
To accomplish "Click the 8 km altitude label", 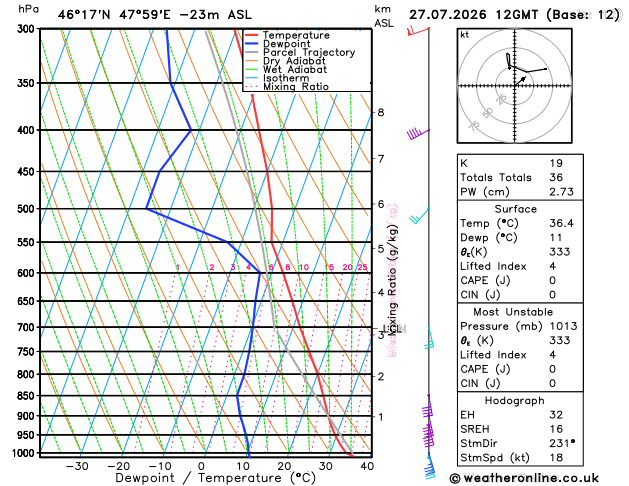I will point(381,112).
